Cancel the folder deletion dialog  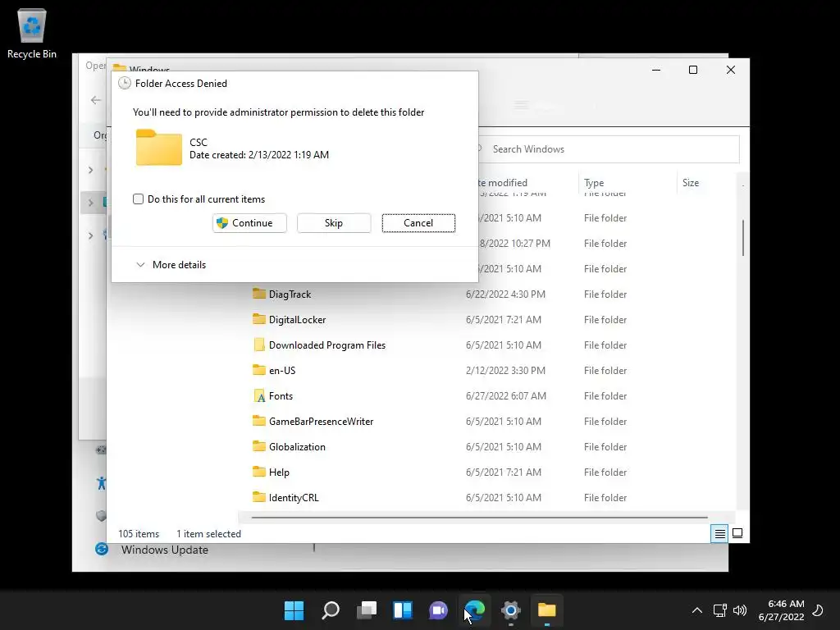pos(418,223)
